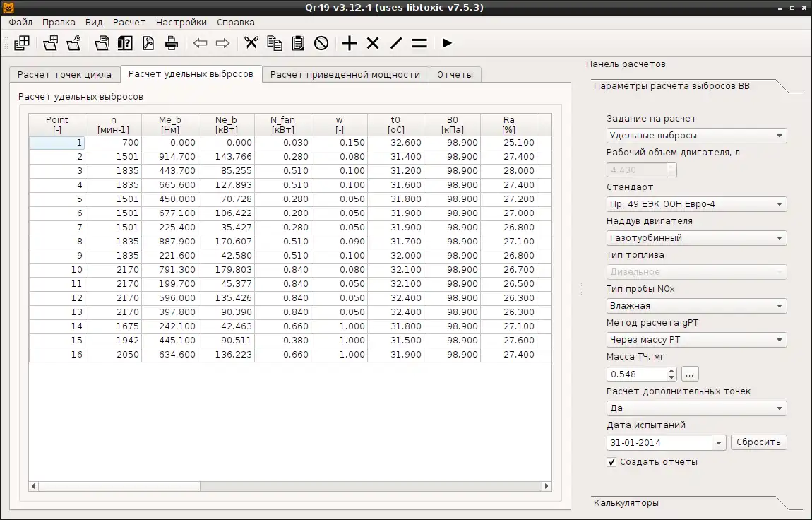Click the "Масса ТЧ, мг" input field
The width and height of the screenshot is (812, 520).
[x=635, y=374]
